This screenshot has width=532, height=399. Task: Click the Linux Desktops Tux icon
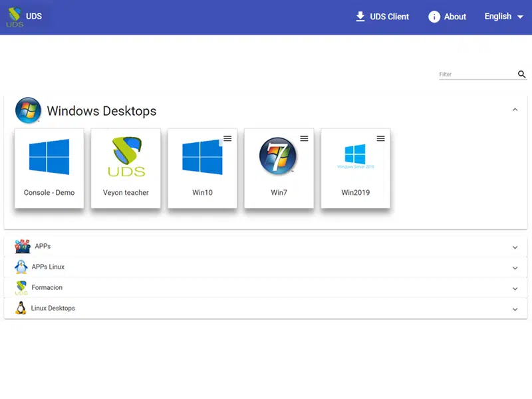pos(21,308)
